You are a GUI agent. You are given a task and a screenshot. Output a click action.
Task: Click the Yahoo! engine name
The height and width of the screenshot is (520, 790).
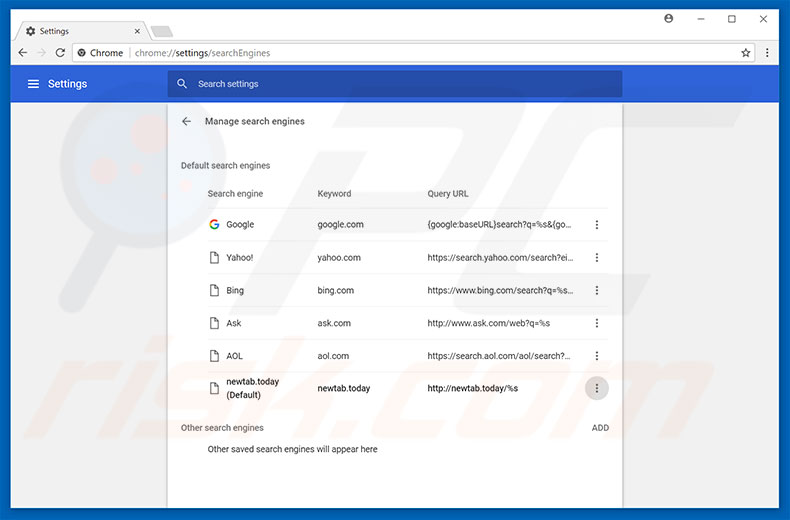(240, 257)
